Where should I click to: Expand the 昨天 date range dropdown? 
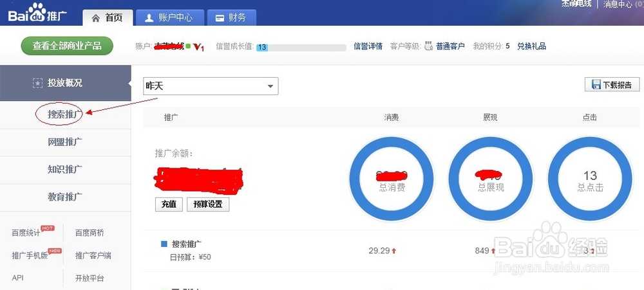point(211,86)
